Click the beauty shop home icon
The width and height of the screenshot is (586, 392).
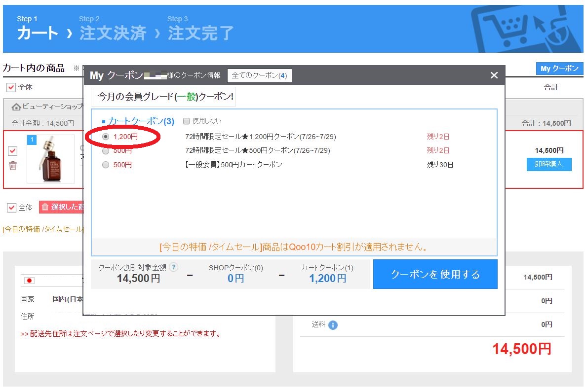pos(16,107)
